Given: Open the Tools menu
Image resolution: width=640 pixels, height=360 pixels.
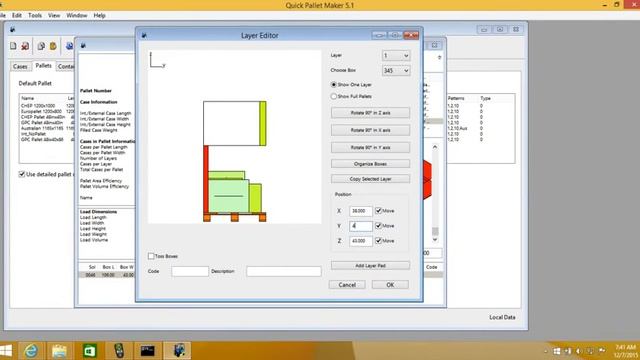Looking at the screenshot, I should (x=35, y=16).
